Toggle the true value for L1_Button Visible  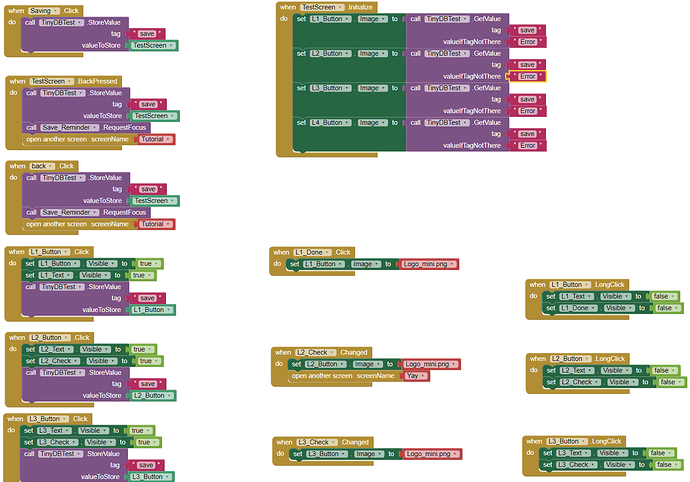click(150, 264)
